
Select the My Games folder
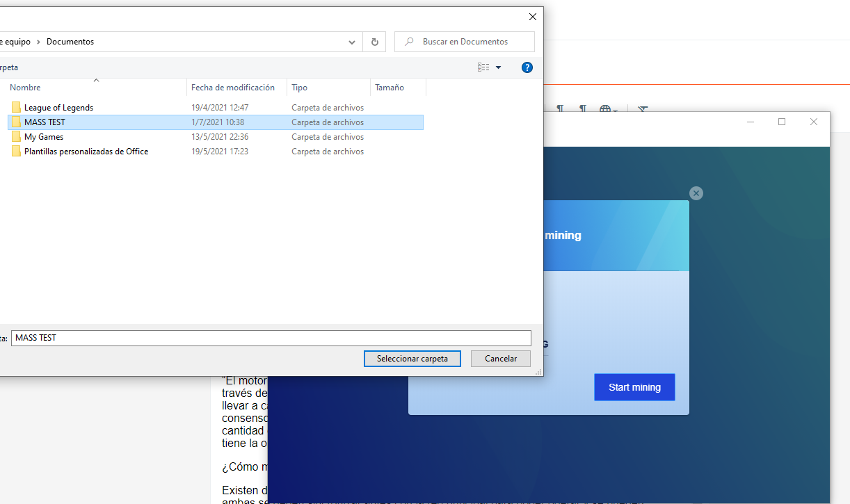pyautogui.click(x=43, y=137)
